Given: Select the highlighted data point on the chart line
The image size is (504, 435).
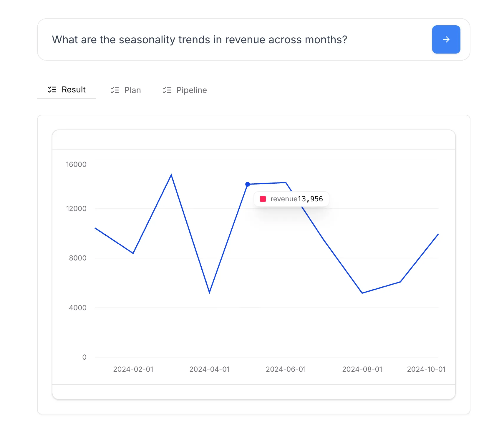Looking at the screenshot, I should tap(248, 184).
